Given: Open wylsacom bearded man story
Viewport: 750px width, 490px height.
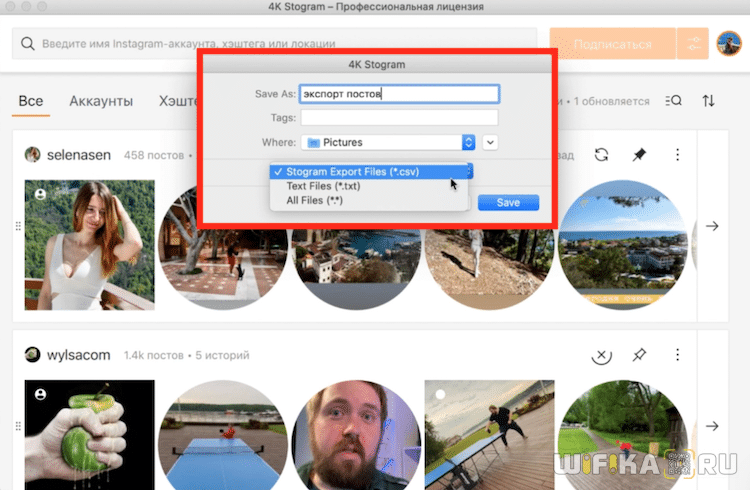Looking at the screenshot, I should tap(356, 434).
